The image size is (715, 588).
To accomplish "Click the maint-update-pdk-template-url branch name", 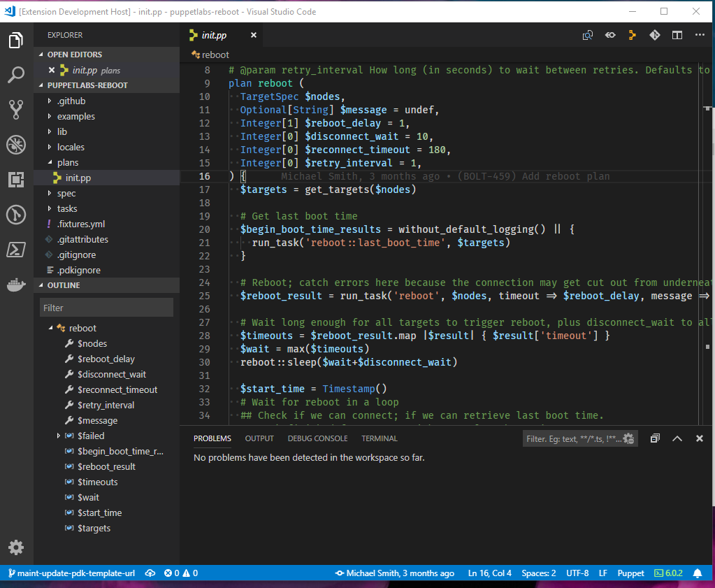I will [71, 573].
